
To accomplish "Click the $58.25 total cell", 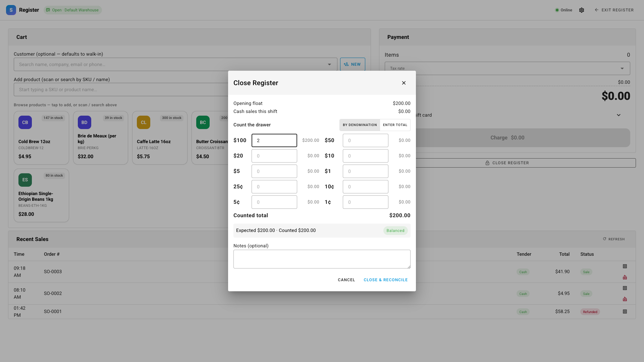I will click(x=562, y=311).
